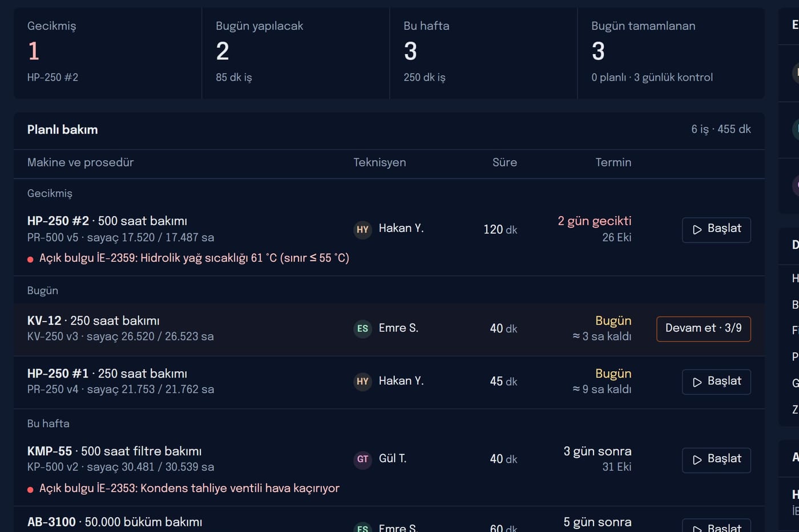This screenshot has height=532, width=799.
Task: Start the KMP-55 filter maintenance
Action: click(x=716, y=460)
